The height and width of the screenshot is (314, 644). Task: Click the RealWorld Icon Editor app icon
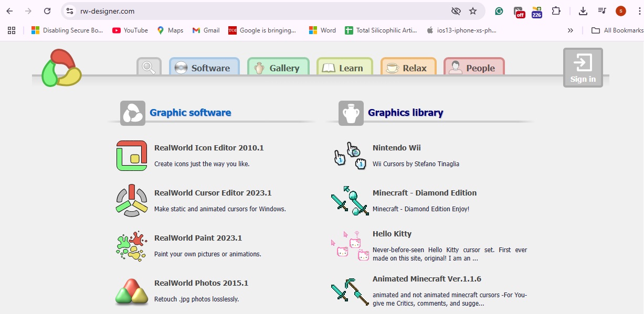point(132,156)
